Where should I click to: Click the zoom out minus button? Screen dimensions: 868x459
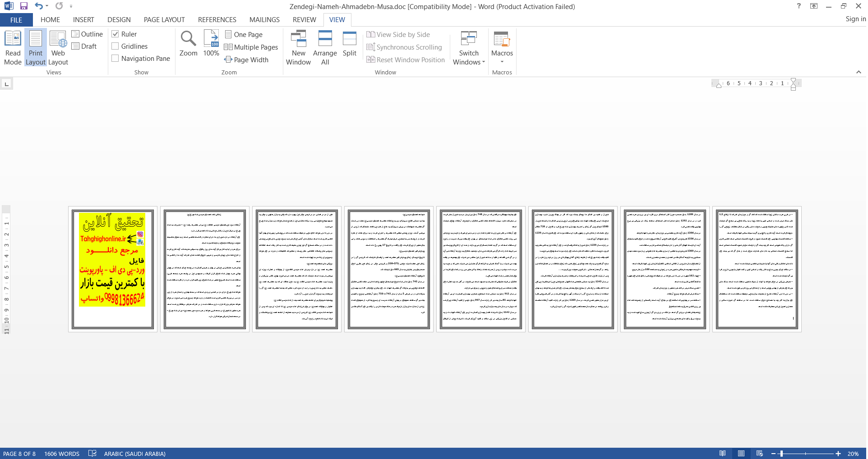pyautogui.click(x=773, y=454)
